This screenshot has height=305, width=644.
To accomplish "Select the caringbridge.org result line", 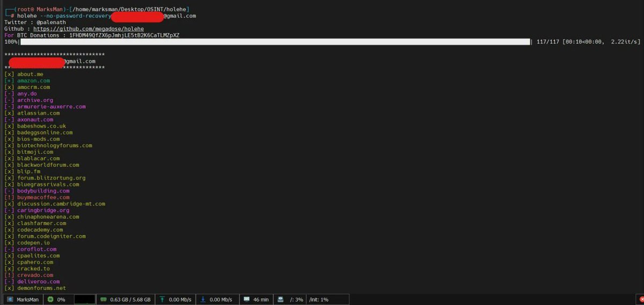I will coord(37,210).
